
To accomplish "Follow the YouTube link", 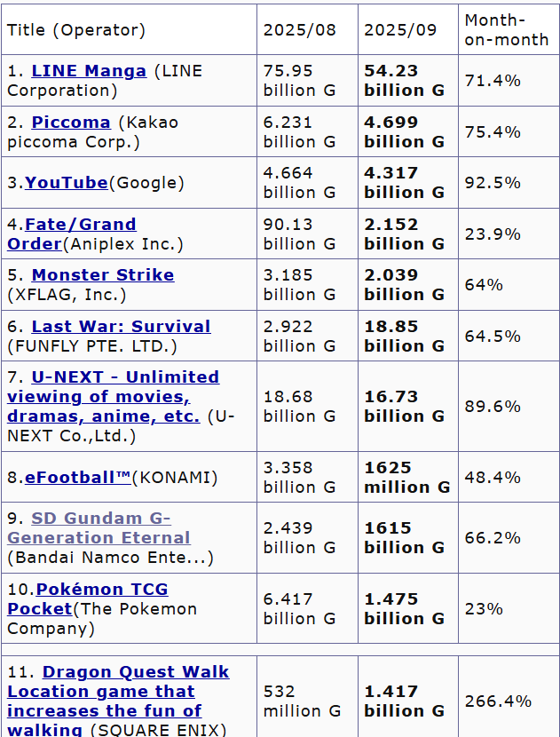I will click(67, 182).
